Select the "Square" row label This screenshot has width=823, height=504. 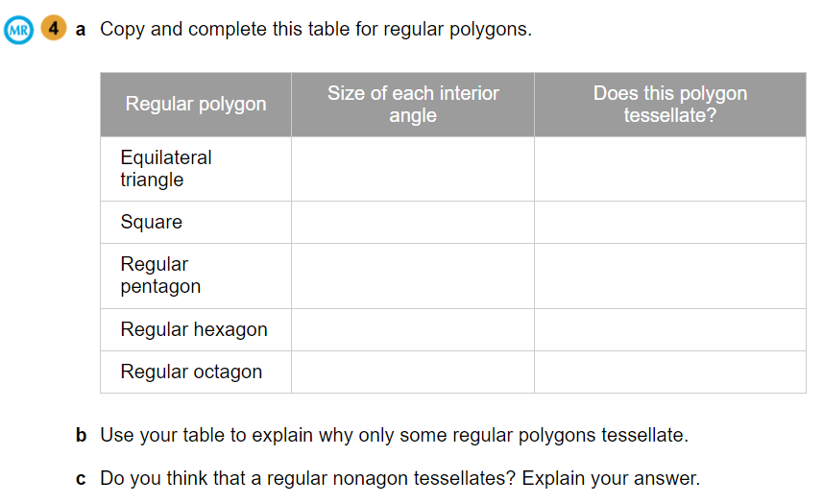click(152, 222)
